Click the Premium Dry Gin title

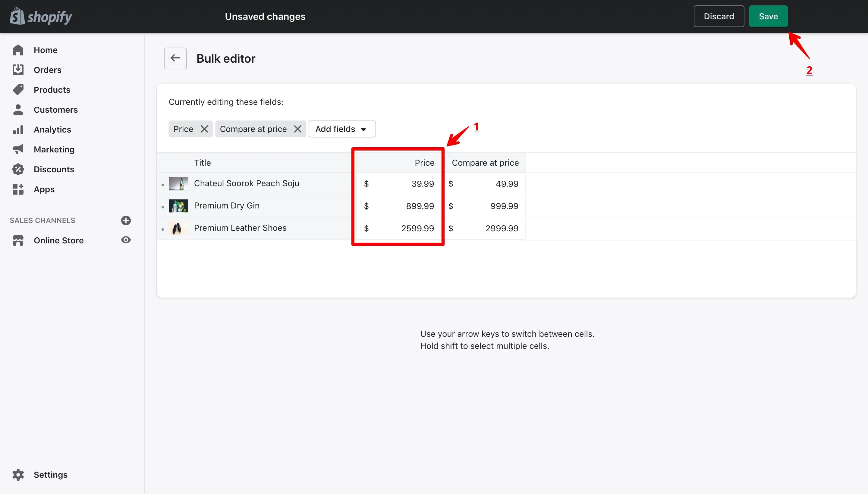pyautogui.click(x=227, y=206)
